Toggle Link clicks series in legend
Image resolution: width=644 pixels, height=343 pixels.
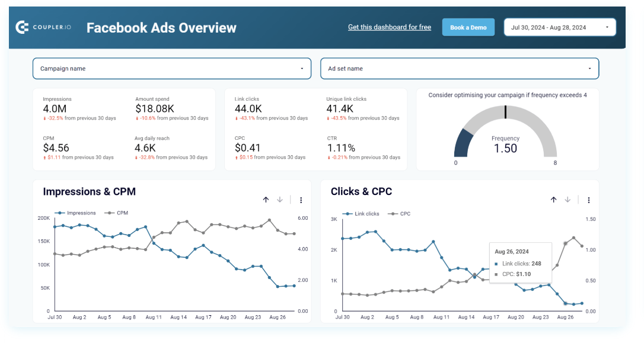(366, 213)
